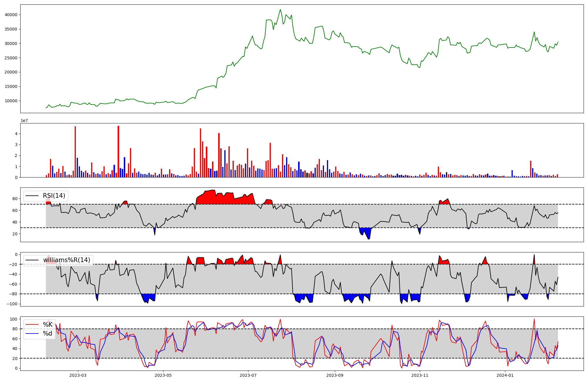Screen dimensions: 588x382
Task: Click the 25000 price axis tick label
Action: [x=11, y=58]
